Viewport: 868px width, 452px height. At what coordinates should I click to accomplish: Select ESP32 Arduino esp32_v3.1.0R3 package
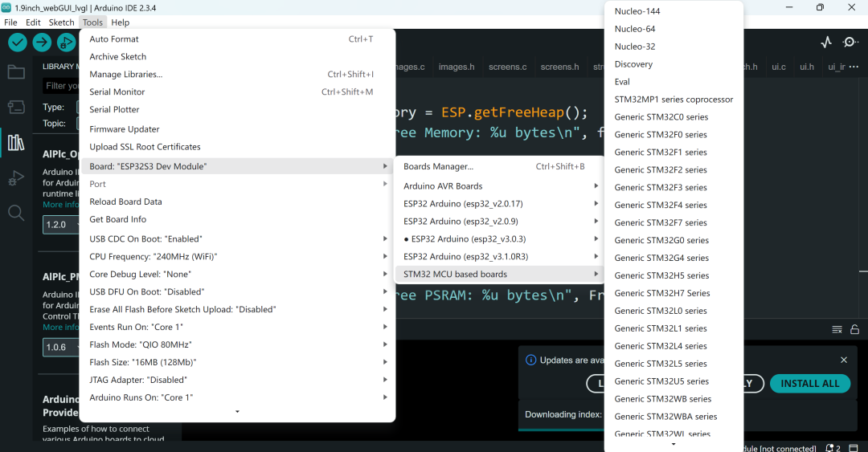click(500, 257)
